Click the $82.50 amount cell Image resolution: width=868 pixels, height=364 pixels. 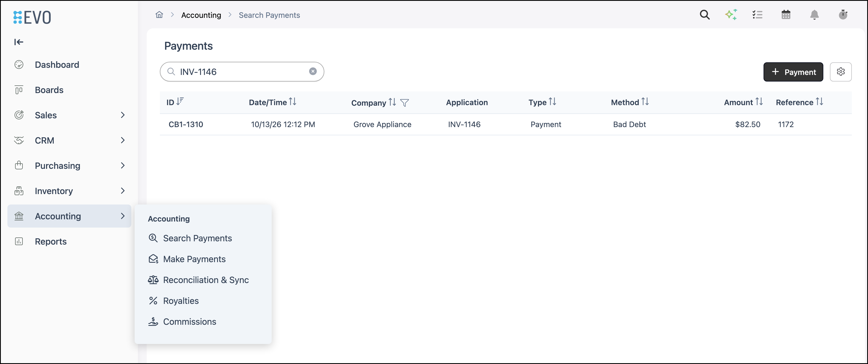click(748, 124)
